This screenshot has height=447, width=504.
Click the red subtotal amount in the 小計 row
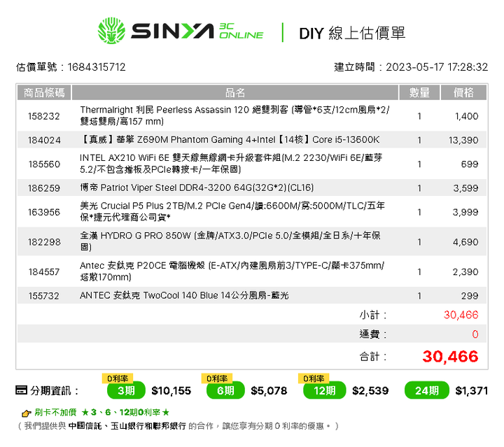pos(461,315)
